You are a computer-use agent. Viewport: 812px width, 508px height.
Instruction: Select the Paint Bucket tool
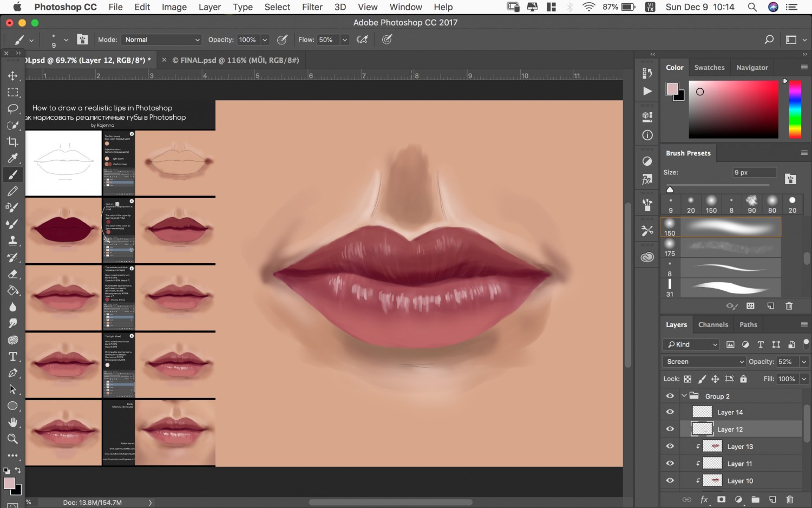pos(13,290)
